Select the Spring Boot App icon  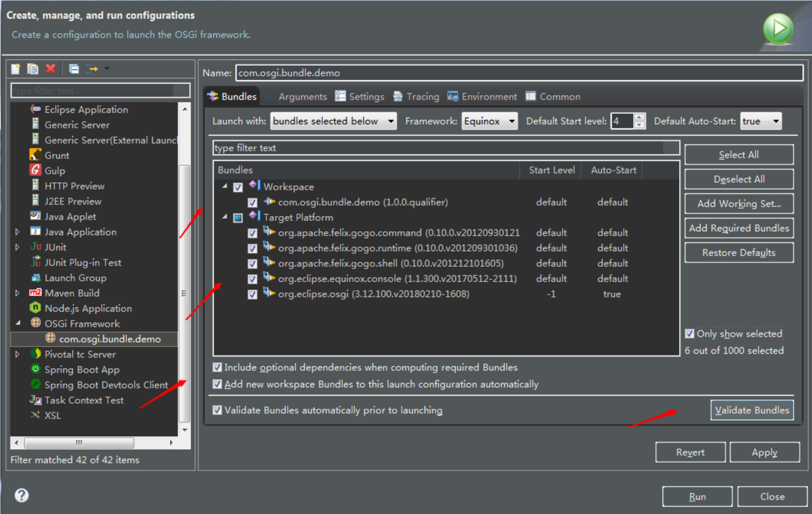coord(36,370)
